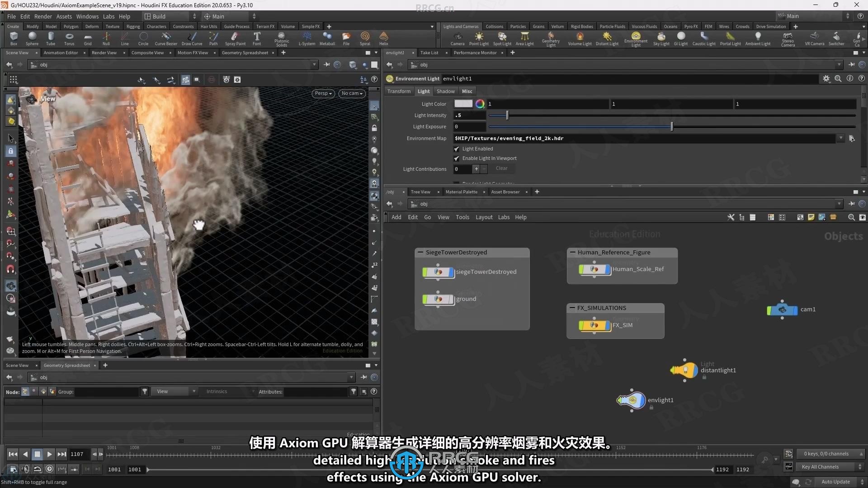868x488 pixels.
Task: Toggle display flag on FX_SIM node
Action: [x=607, y=325]
